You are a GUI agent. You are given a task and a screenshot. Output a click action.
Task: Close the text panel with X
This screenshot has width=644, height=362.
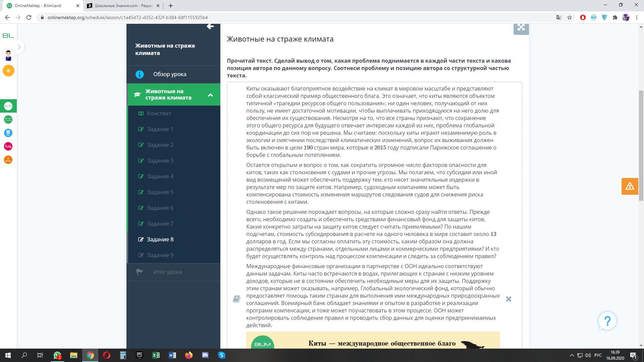508,299
